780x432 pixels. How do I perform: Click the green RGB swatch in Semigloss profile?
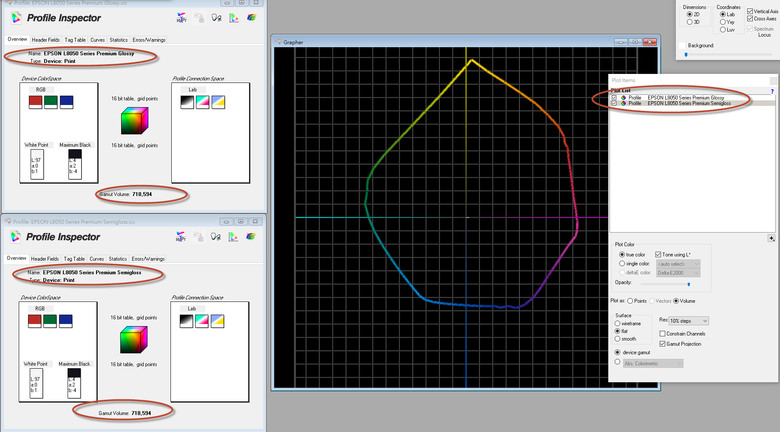[50, 321]
